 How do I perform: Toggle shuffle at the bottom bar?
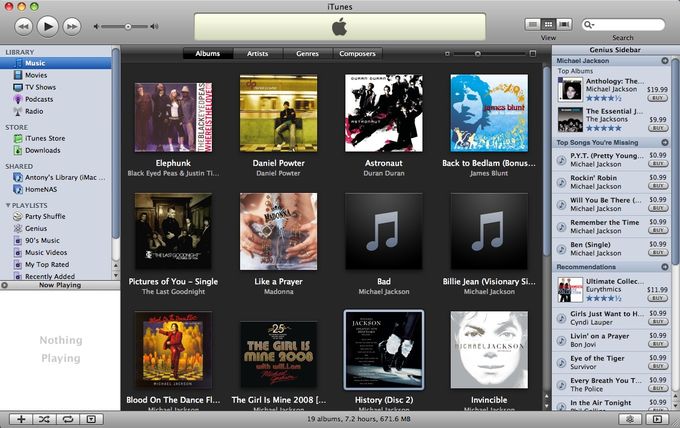(x=44, y=419)
